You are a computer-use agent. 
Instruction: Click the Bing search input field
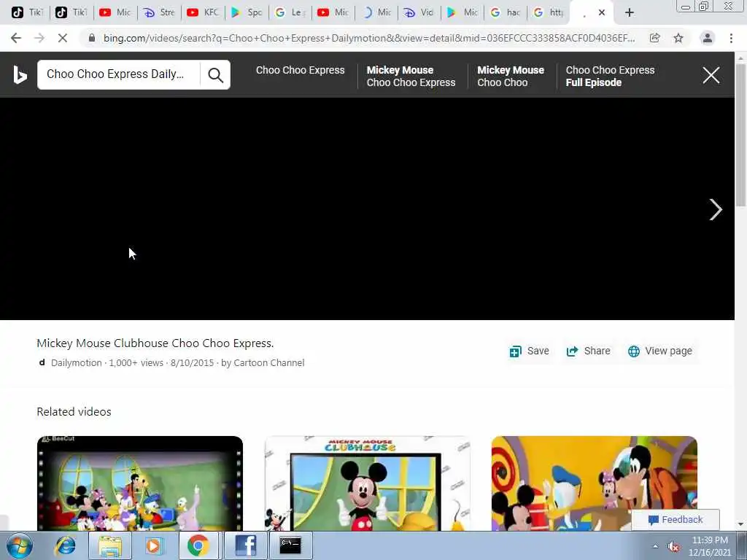(x=119, y=74)
